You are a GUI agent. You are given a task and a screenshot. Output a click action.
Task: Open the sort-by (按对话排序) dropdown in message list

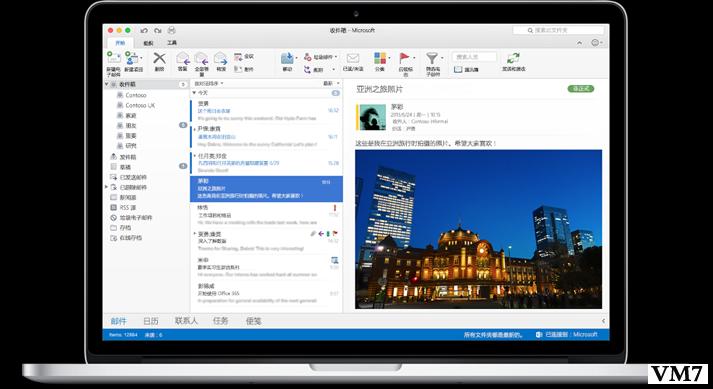click(x=209, y=84)
